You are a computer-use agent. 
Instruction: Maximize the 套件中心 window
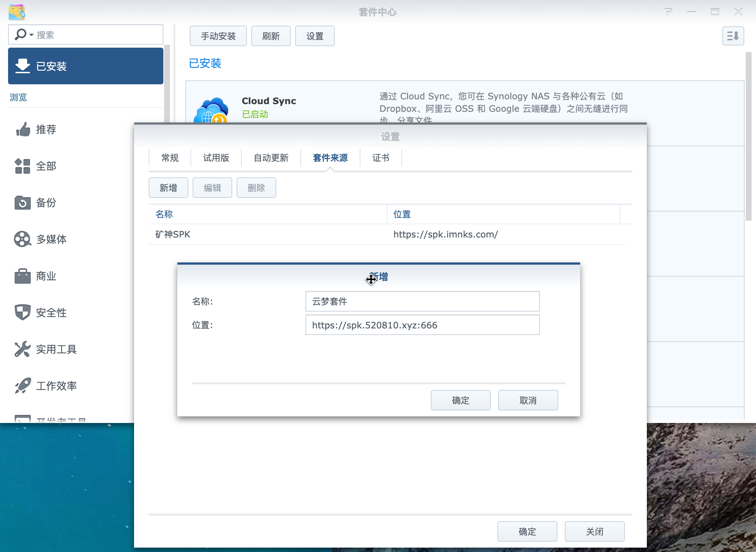[x=715, y=12]
